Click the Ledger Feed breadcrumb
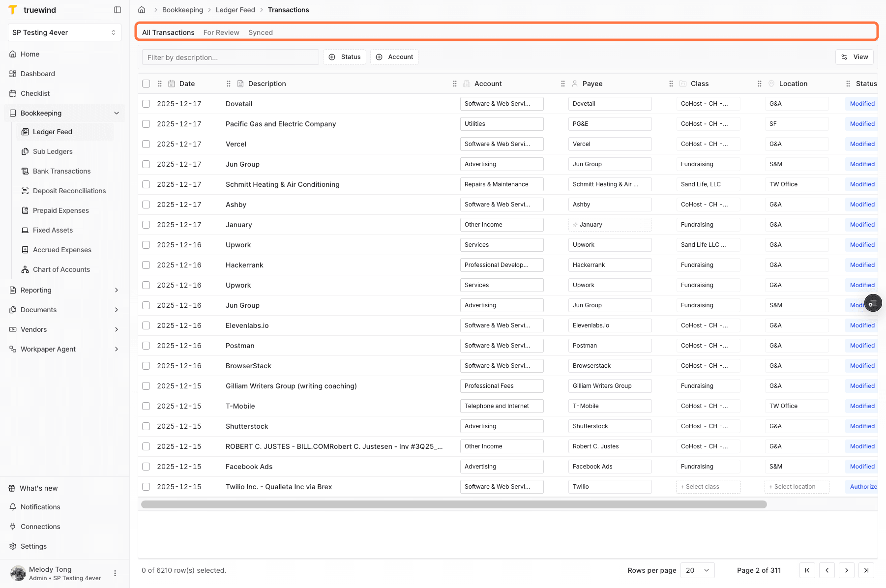Screen dimensions: 886x588 click(235, 10)
